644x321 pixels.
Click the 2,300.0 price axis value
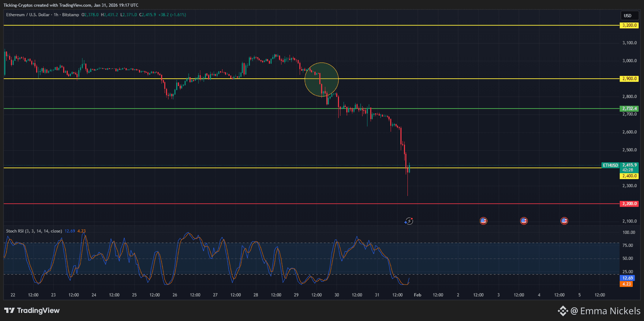coord(629,186)
